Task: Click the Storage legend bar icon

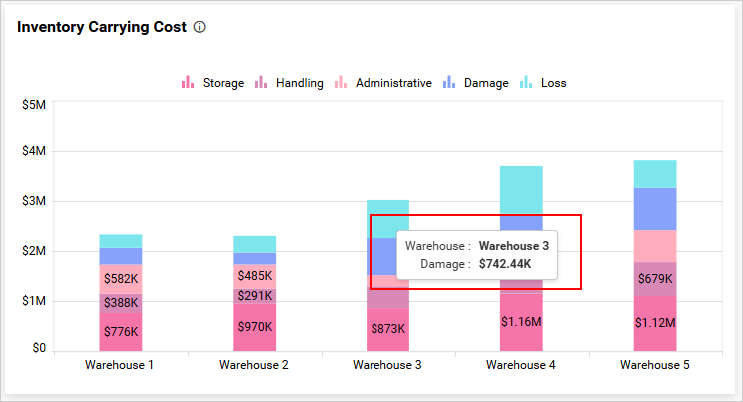Action: tap(187, 83)
